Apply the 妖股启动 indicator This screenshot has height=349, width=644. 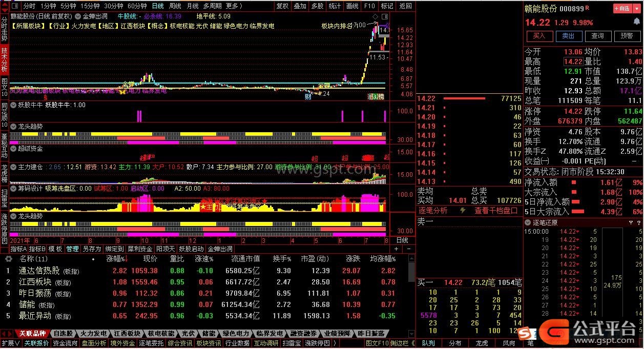(x=191, y=249)
